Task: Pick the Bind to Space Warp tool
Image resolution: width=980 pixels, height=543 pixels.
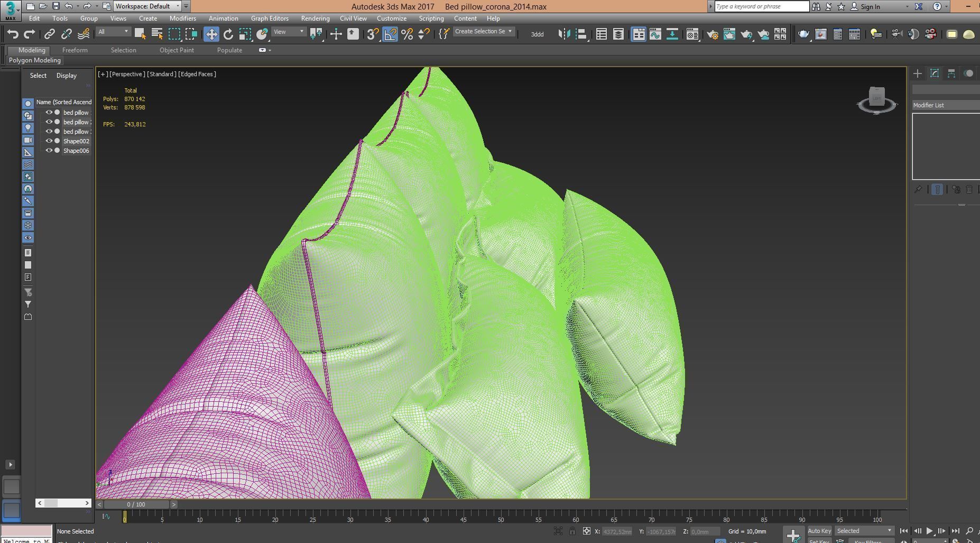Action: point(83,34)
